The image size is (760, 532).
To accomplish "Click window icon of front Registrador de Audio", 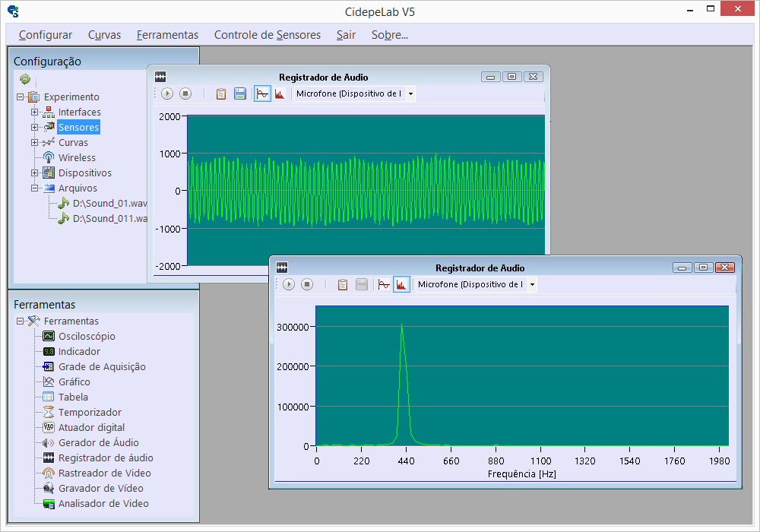I will click(x=282, y=268).
